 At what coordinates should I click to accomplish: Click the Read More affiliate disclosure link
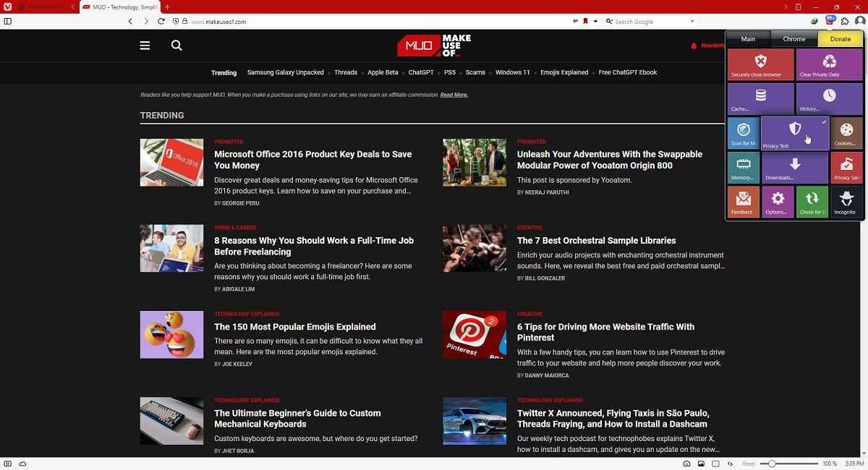tap(454, 94)
